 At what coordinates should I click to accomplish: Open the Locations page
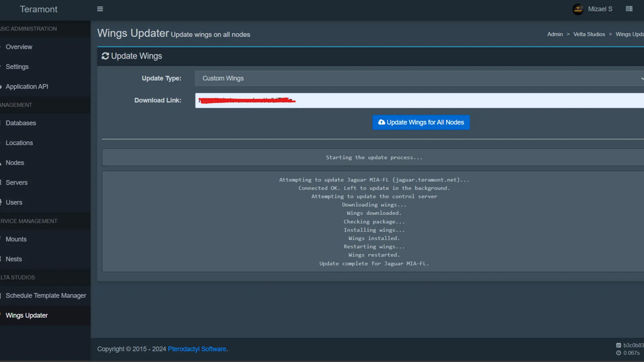[19, 143]
